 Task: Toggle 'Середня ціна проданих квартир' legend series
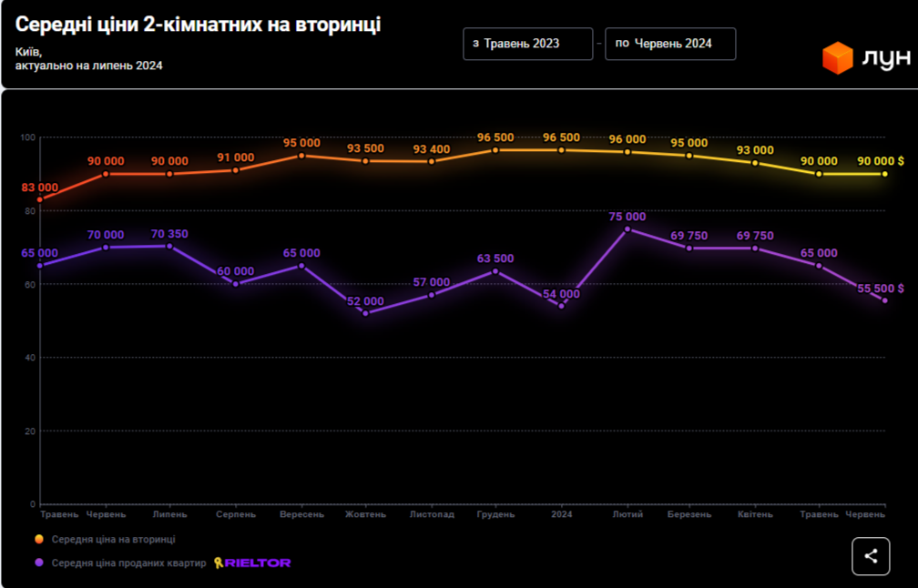[128, 563]
